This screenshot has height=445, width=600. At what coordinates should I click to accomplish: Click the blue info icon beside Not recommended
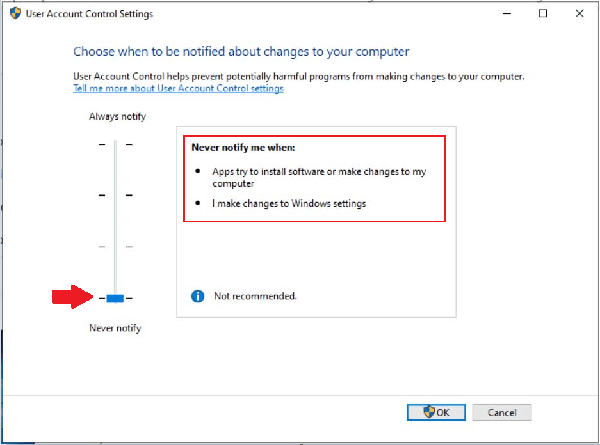coord(198,296)
